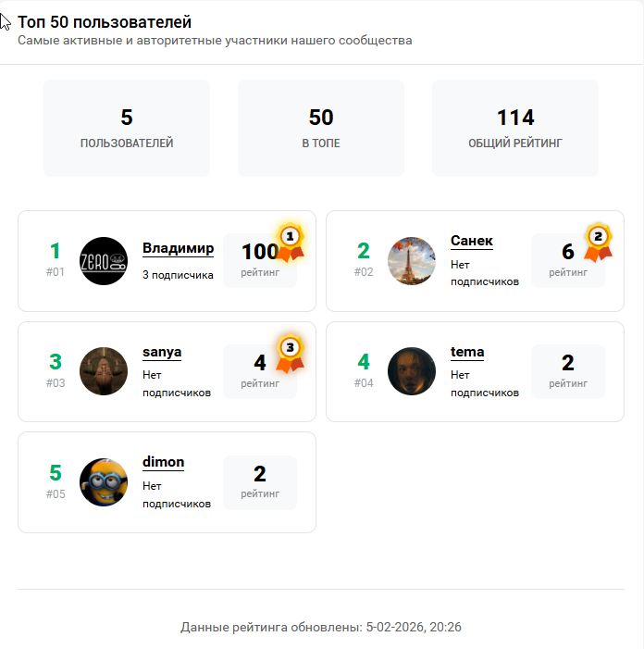Go to sanya's profile name link

[x=162, y=352]
